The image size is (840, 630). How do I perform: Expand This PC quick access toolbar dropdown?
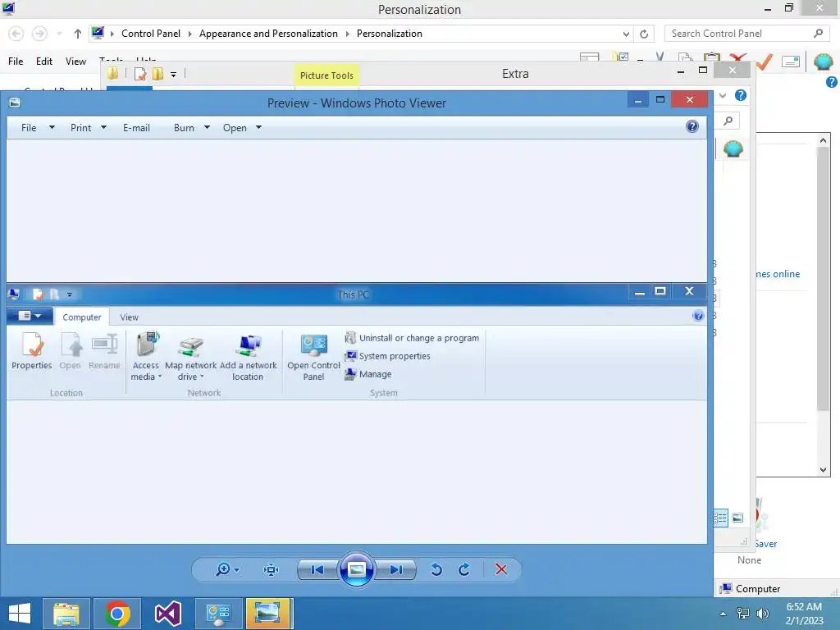(x=70, y=294)
